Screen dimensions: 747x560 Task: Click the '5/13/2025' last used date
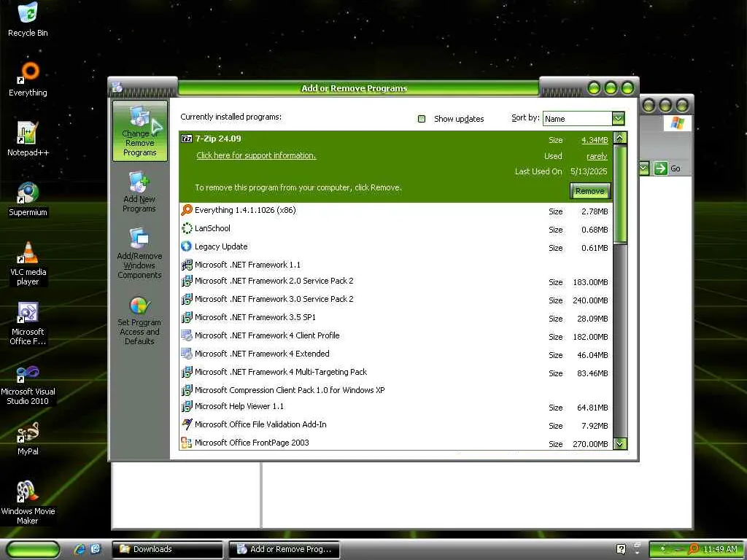coord(589,171)
